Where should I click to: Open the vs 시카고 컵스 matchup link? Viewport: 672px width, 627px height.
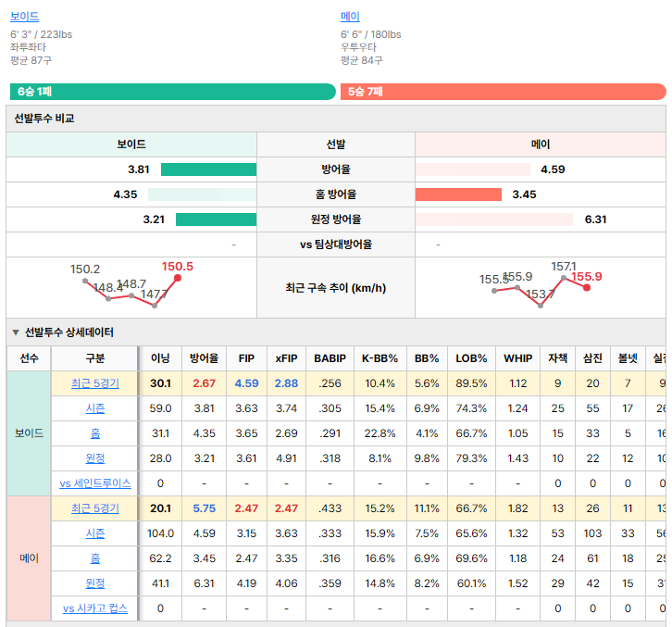[x=95, y=608]
